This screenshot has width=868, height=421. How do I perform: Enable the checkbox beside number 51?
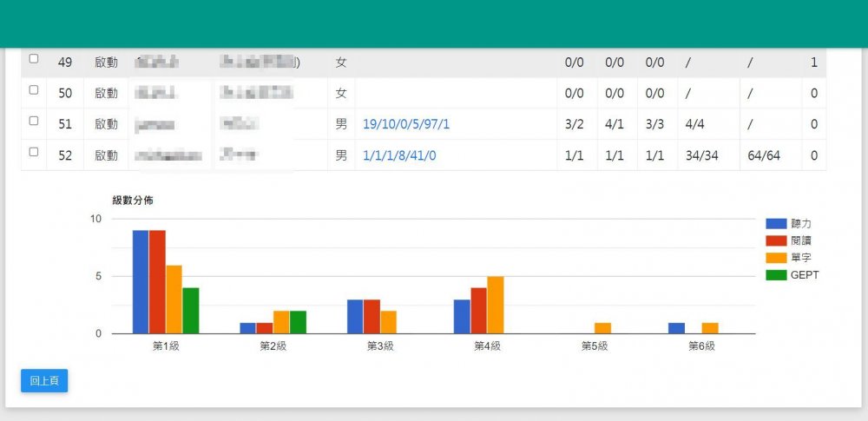(34, 122)
